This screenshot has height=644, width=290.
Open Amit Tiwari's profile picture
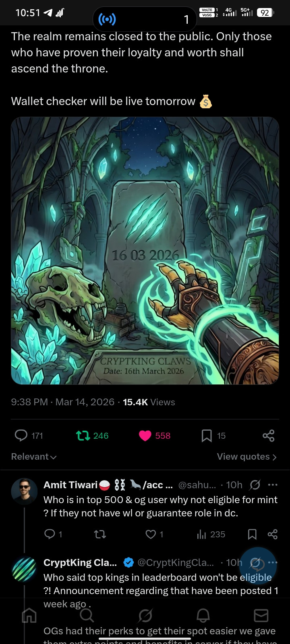pos(24,491)
